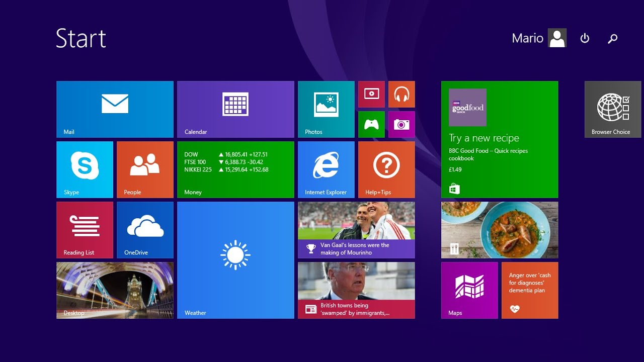Open the Video app tile

click(x=371, y=94)
